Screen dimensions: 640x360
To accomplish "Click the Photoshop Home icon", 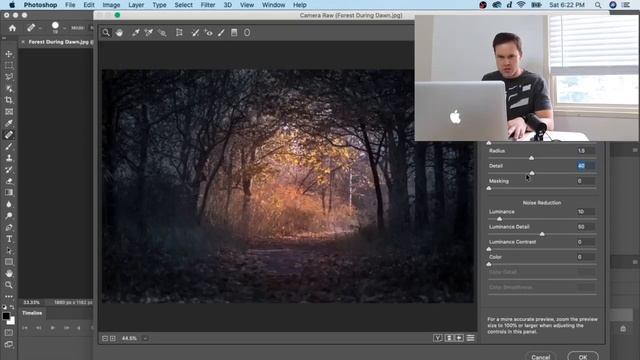I will [x=12, y=28].
